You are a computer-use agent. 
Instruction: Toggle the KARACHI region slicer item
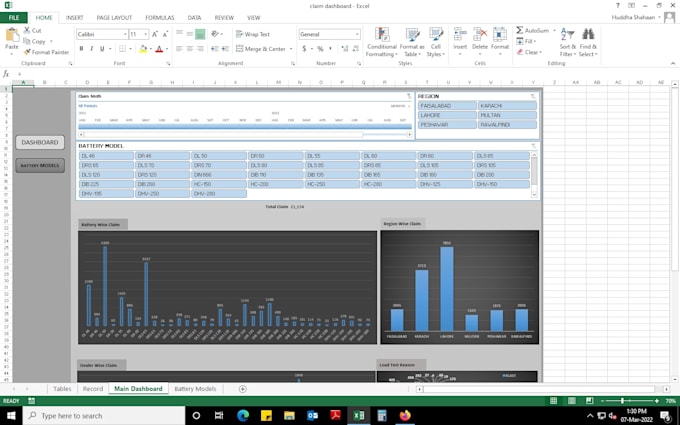(x=506, y=105)
